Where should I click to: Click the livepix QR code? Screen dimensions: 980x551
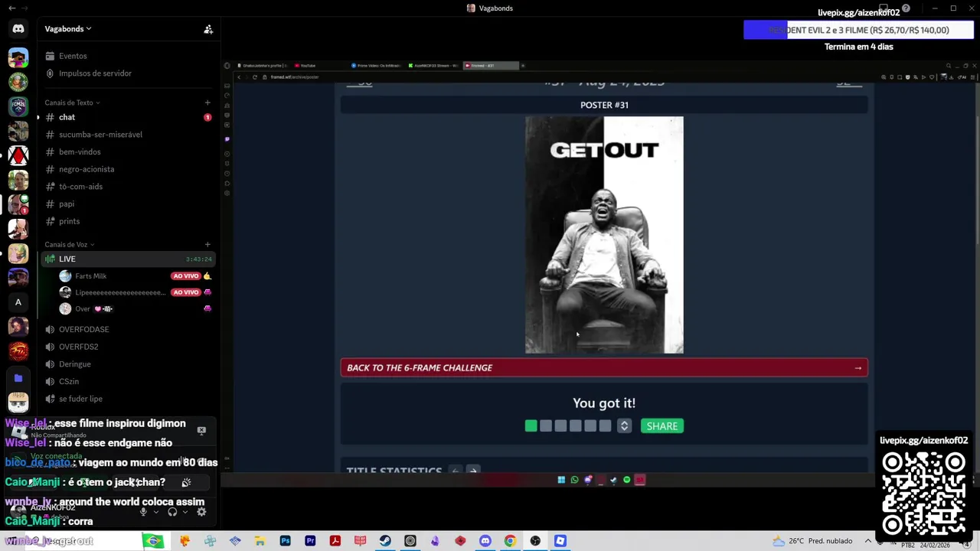pyautogui.click(x=924, y=494)
